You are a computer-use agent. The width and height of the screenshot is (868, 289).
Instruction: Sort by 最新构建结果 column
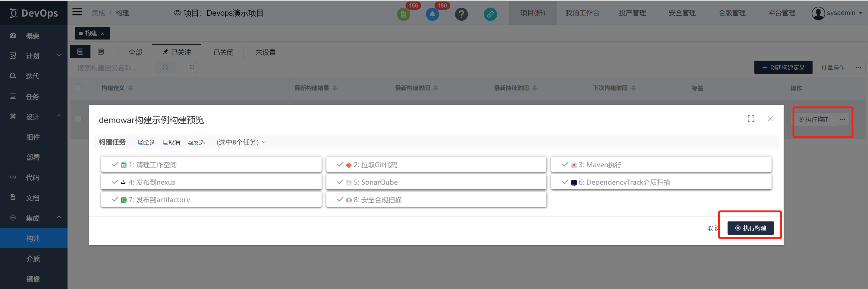coord(335,88)
